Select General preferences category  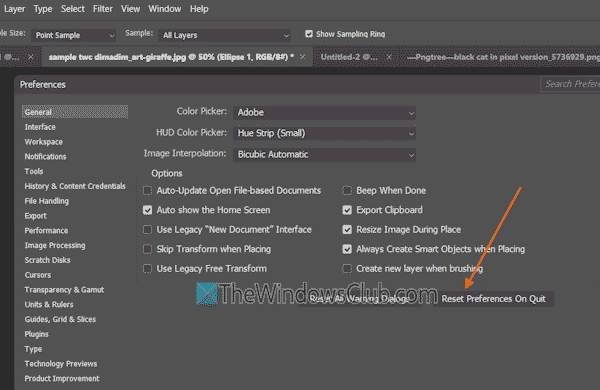[75, 112]
